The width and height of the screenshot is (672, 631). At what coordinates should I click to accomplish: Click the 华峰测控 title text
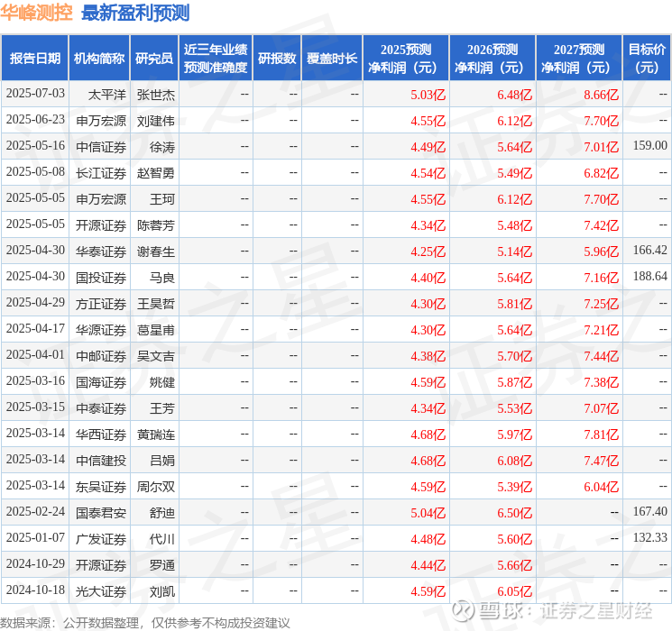coord(36,13)
